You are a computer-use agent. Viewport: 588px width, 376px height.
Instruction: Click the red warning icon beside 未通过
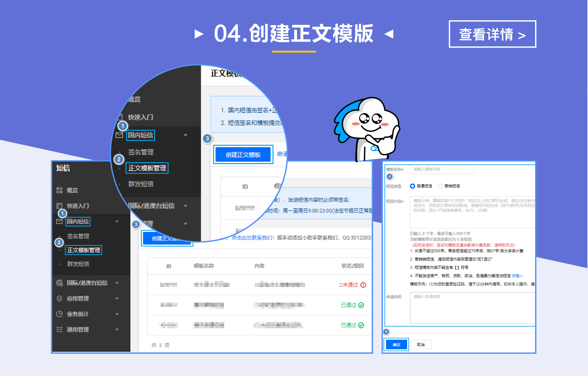tap(363, 285)
